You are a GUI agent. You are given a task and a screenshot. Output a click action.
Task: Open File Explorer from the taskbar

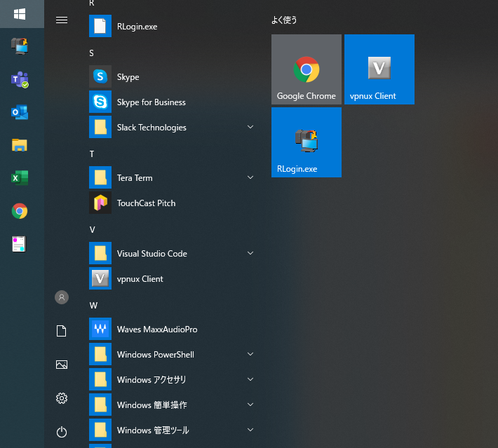[20, 145]
